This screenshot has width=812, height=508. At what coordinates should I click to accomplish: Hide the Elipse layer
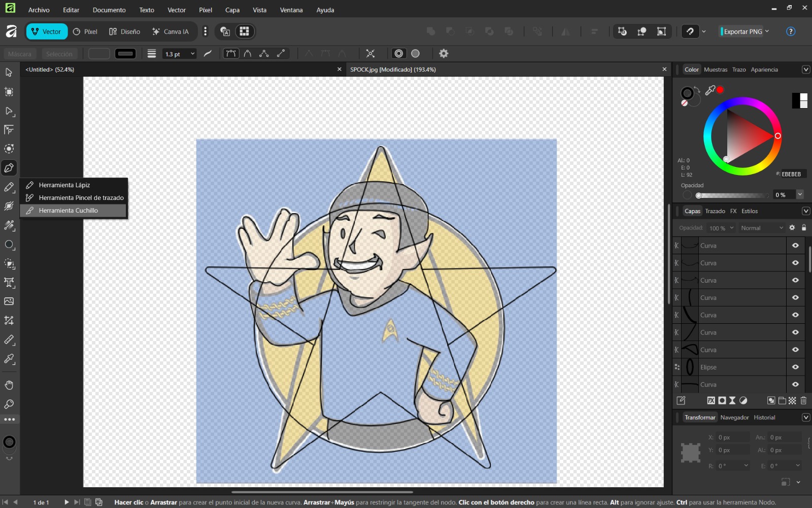795,367
